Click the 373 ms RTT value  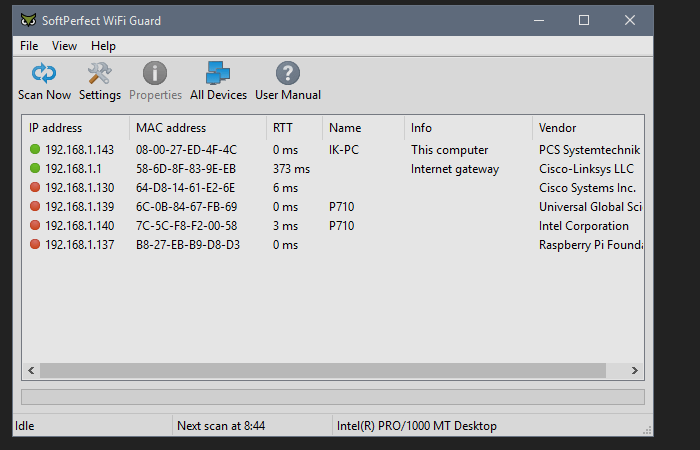291,169
